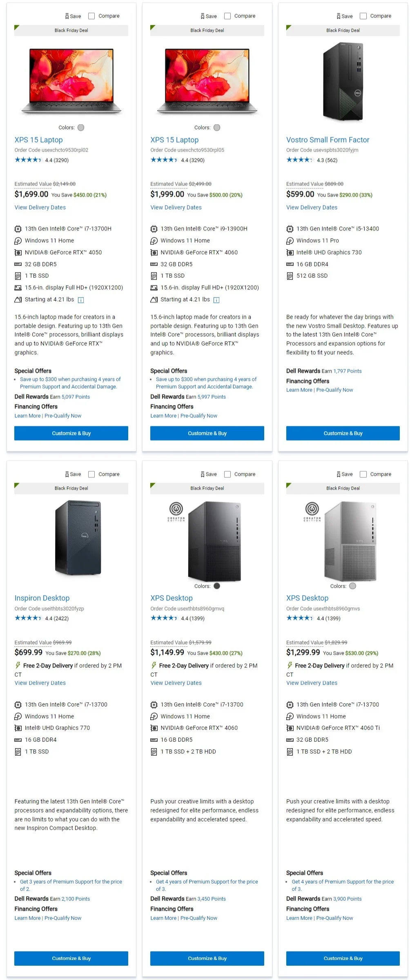This screenshot has width=410, height=980.
Task: Open View Delivery Dates for Vostro desktop
Action: click(x=312, y=208)
